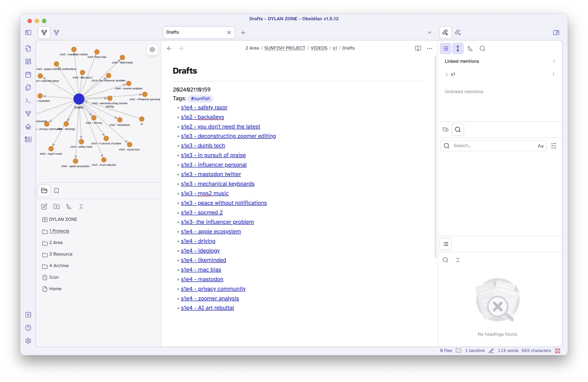This screenshot has height=382, width=588.
Task: Expand the 3 Resource folder
Action: (x=61, y=254)
